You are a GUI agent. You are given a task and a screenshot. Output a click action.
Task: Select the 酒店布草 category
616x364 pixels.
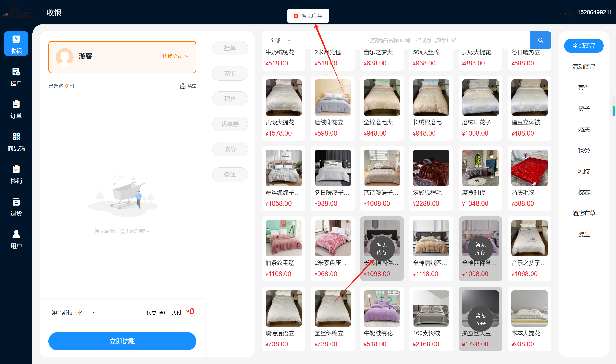(x=584, y=213)
